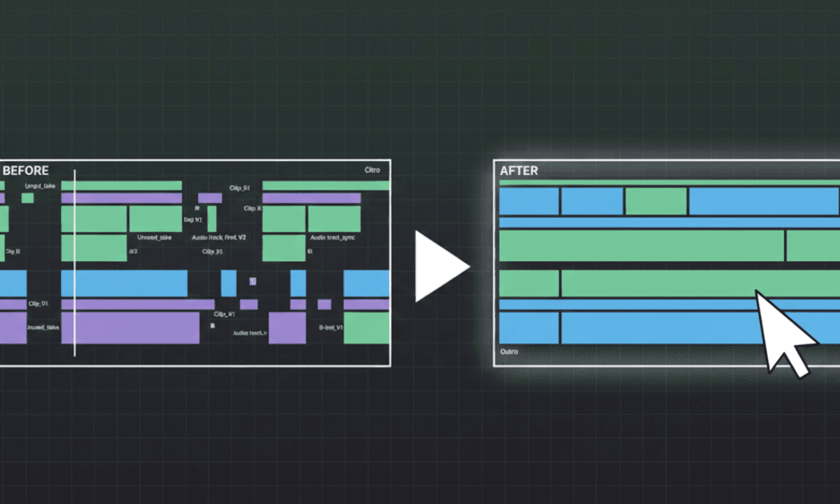Click the tiny purple icon near Clip_V1
Viewport: 840px width, 504px height.
click(251, 282)
